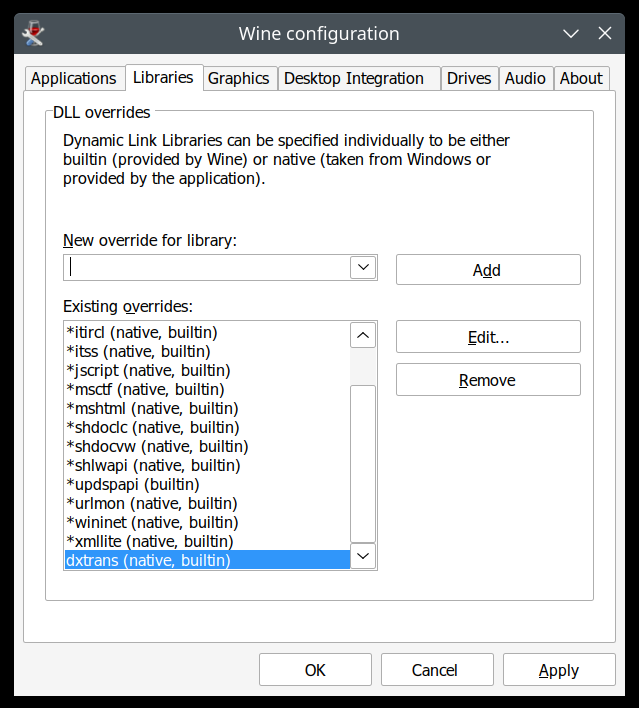
Task: Apply the configuration changes
Action: click(x=559, y=670)
